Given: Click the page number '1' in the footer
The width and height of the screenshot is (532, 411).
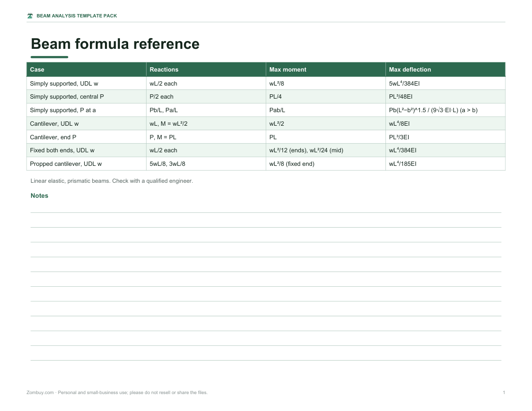Looking at the screenshot, I should point(504,393).
